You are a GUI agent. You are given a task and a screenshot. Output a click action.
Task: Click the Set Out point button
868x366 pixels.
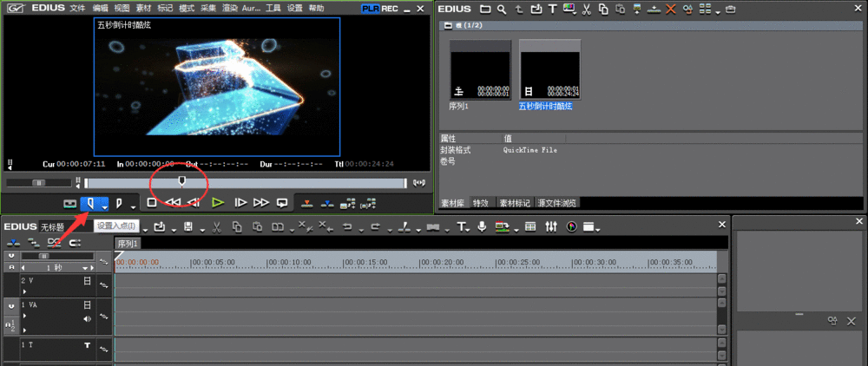pyautogui.click(x=119, y=203)
